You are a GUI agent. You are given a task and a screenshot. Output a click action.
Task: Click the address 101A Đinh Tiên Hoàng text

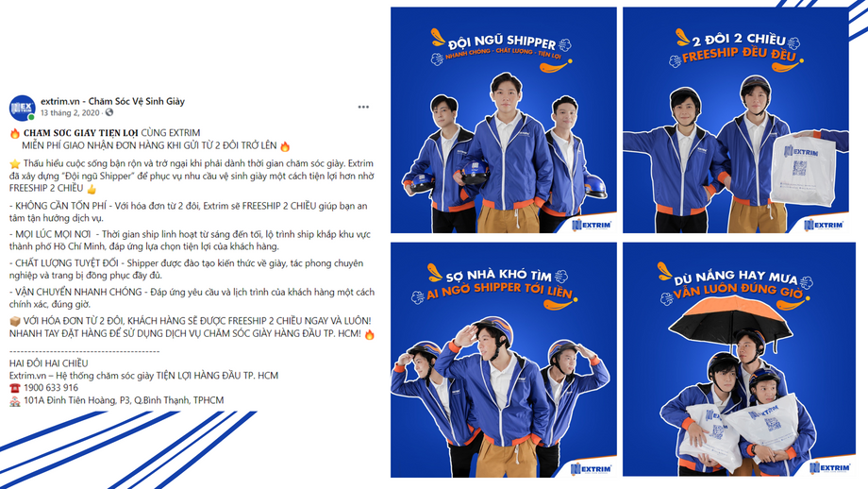[124, 400]
